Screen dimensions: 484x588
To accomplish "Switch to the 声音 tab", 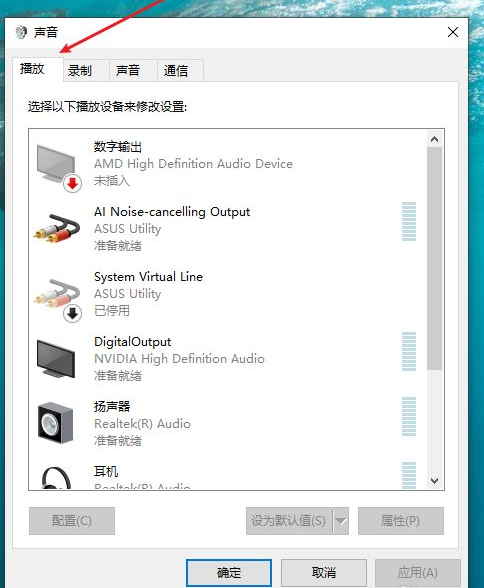I will 127,70.
